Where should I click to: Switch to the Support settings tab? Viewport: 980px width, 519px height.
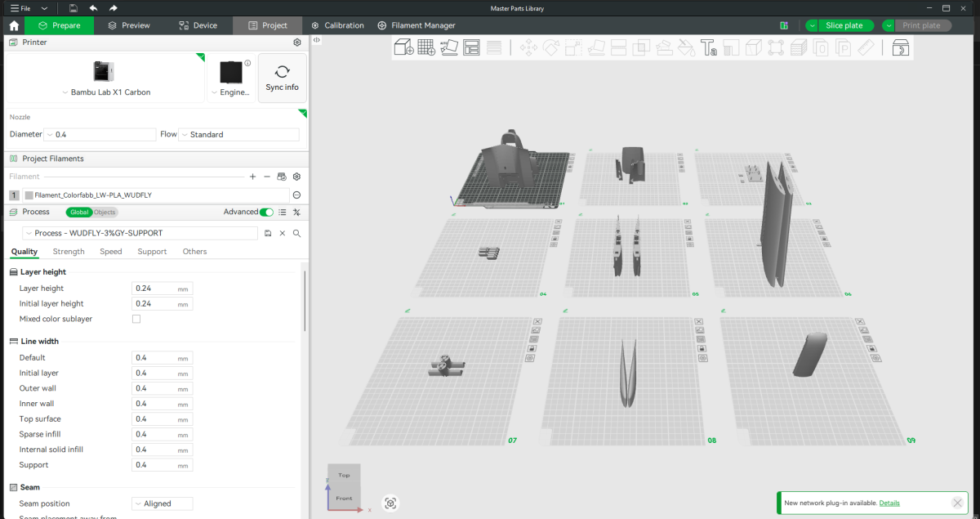click(x=153, y=252)
